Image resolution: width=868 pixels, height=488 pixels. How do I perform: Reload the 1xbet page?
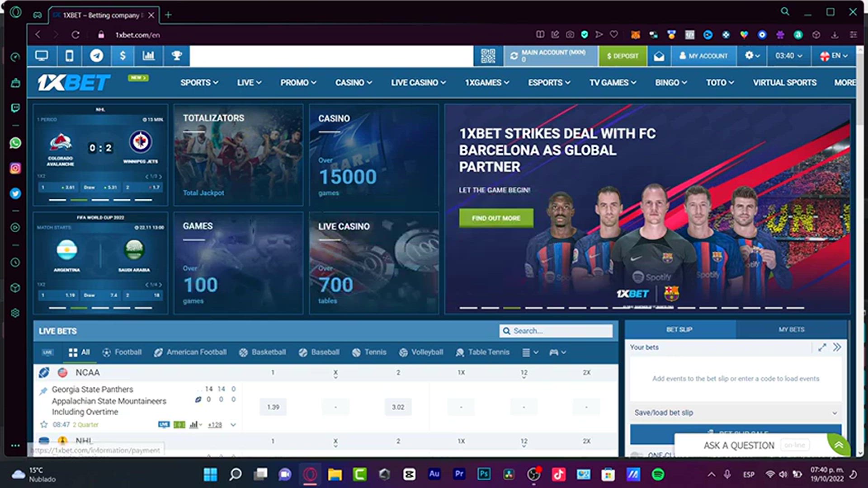coord(75,35)
